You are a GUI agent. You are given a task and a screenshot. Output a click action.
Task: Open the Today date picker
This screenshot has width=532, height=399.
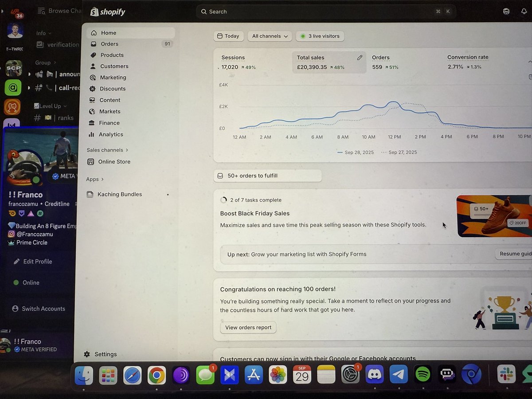[x=228, y=36]
